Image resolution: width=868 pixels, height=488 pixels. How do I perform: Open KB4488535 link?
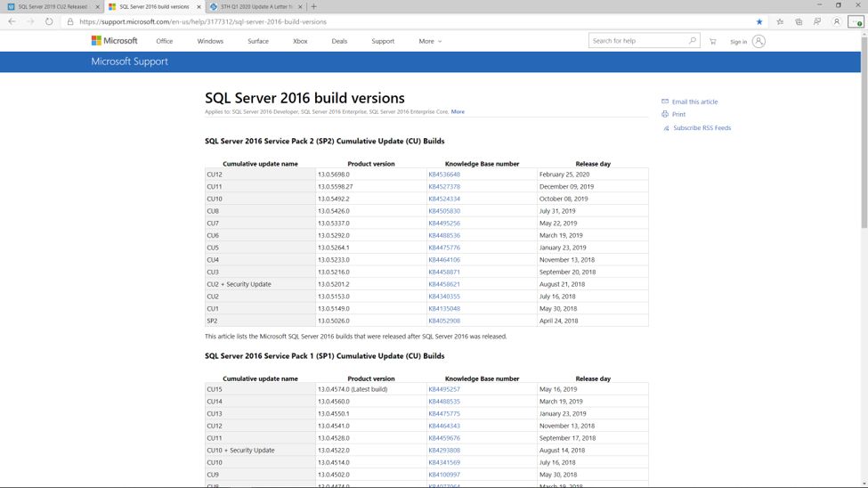tap(444, 402)
